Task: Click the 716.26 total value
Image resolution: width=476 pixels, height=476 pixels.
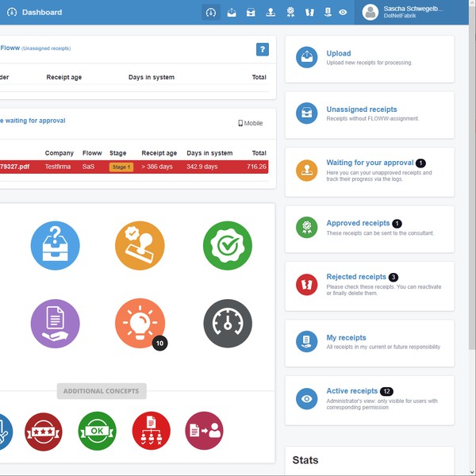Action: point(256,167)
